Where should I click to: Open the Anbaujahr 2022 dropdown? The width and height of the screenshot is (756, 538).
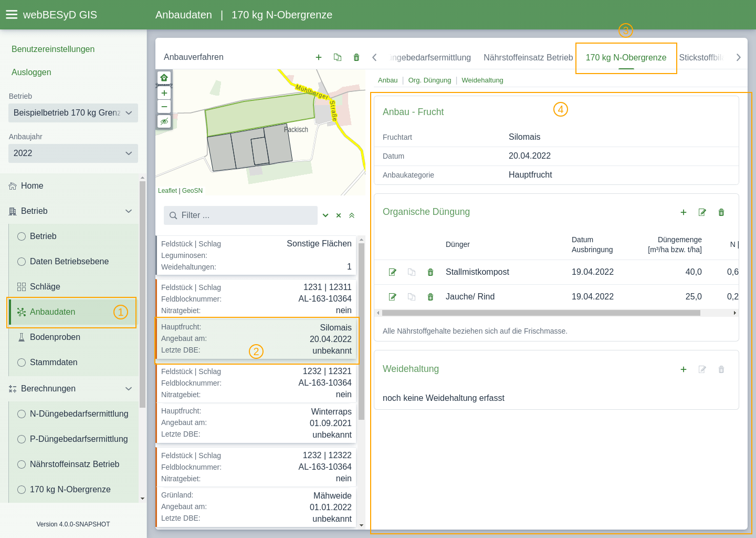coord(73,153)
